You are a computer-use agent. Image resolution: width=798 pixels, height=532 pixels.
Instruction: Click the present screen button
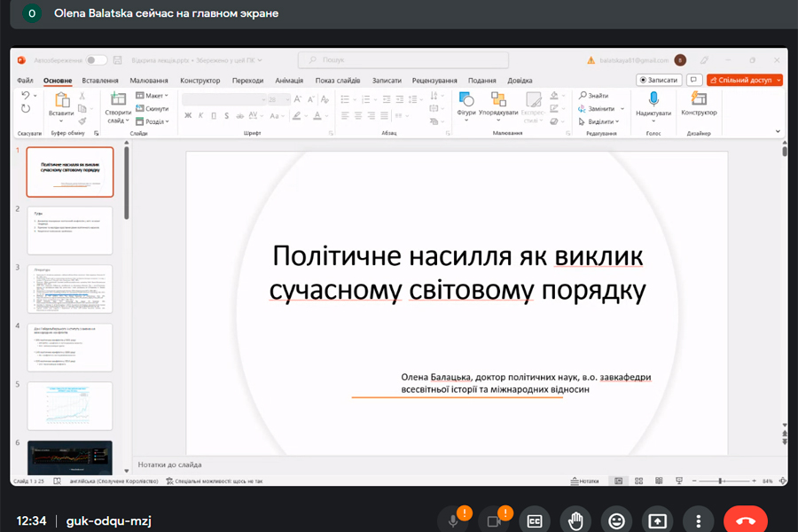coord(658,520)
